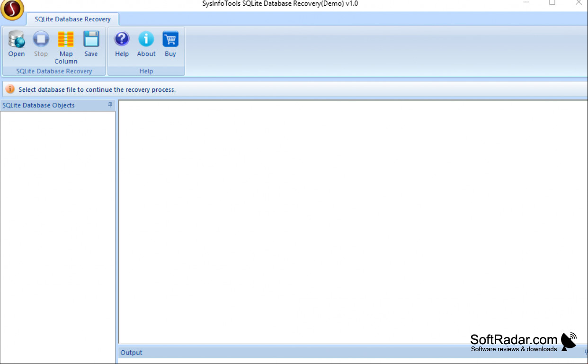Open a database file with Open icon
The image size is (588, 364).
(x=17, y=40)
